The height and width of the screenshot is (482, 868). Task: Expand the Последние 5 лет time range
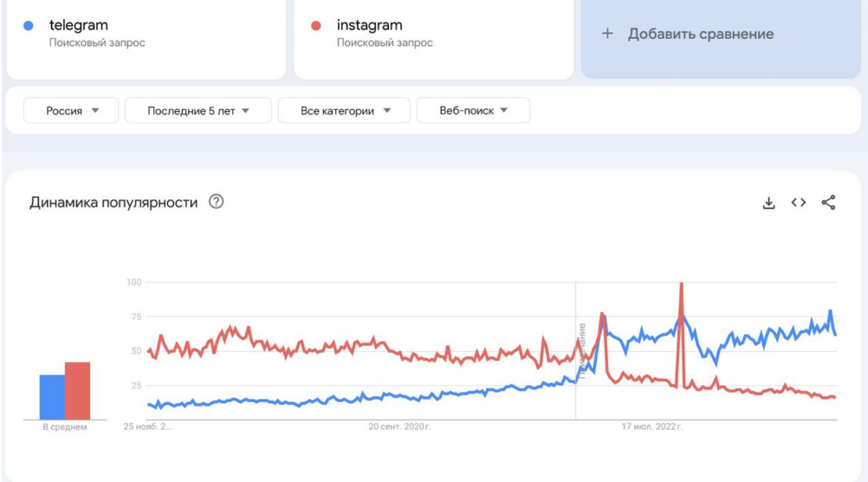(198, 110)
